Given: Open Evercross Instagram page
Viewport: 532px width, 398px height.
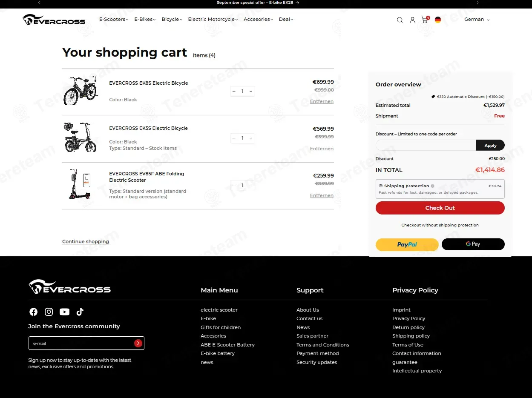Looking at the screenshot, I should (x=49, y=312).
